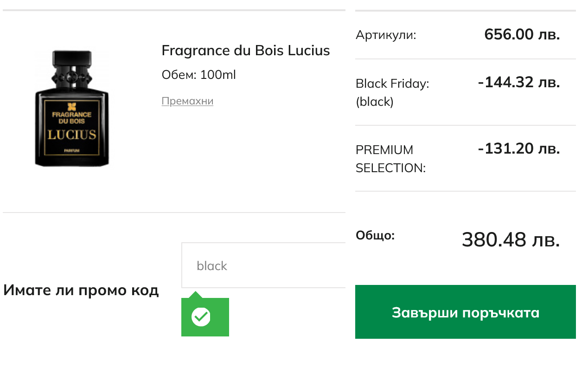
Task: Select the -131.20 лв. discount value
Action: coord(518,149)
